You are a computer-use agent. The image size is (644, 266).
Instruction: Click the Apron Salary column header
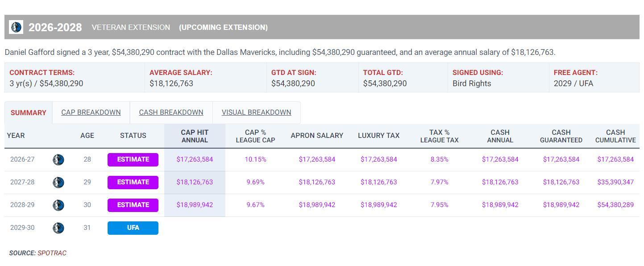tap(317, 136)
